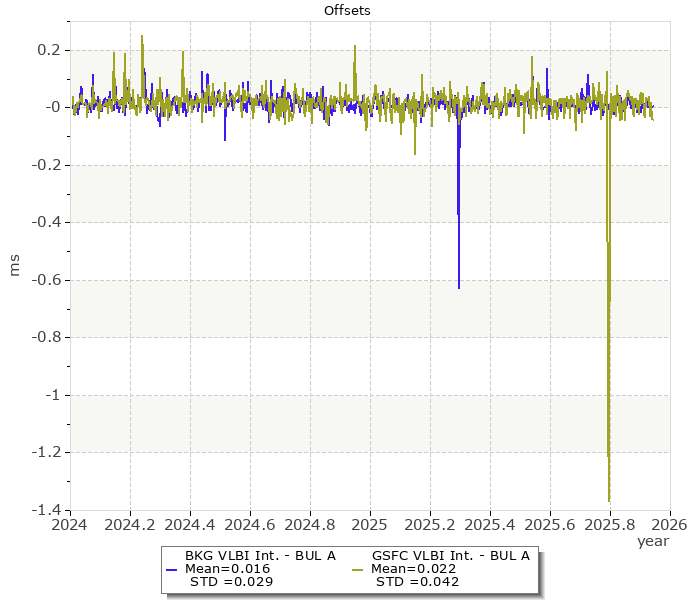The height and width of the screenshot is (600, 700).
Task: Select the BKG VLBI Int. - BUL A legend label
Action: 260,556
